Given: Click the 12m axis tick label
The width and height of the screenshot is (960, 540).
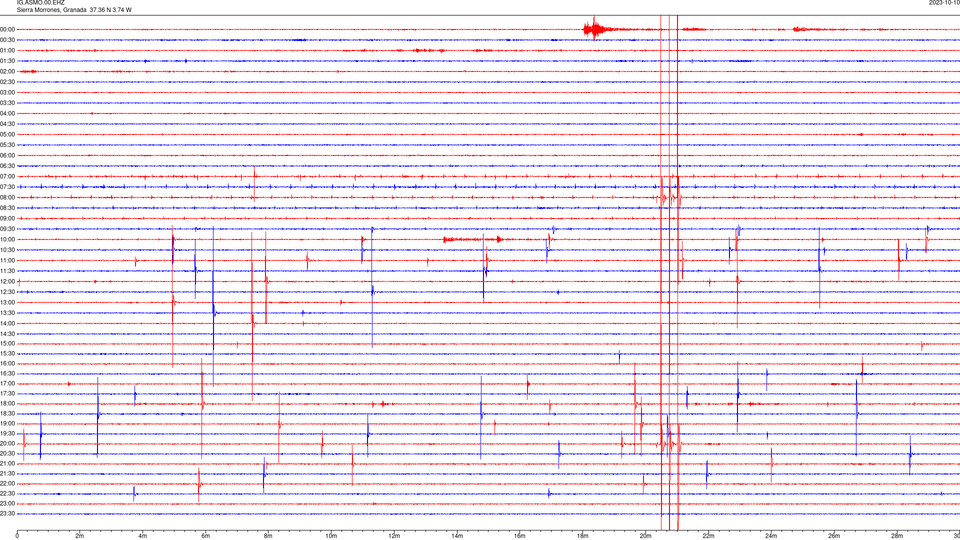Looking at the screenshot, I should (394, 536).
